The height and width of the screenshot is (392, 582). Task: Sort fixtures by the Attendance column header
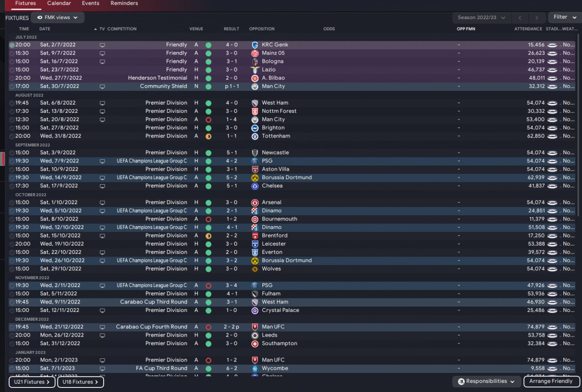[528, 29]
